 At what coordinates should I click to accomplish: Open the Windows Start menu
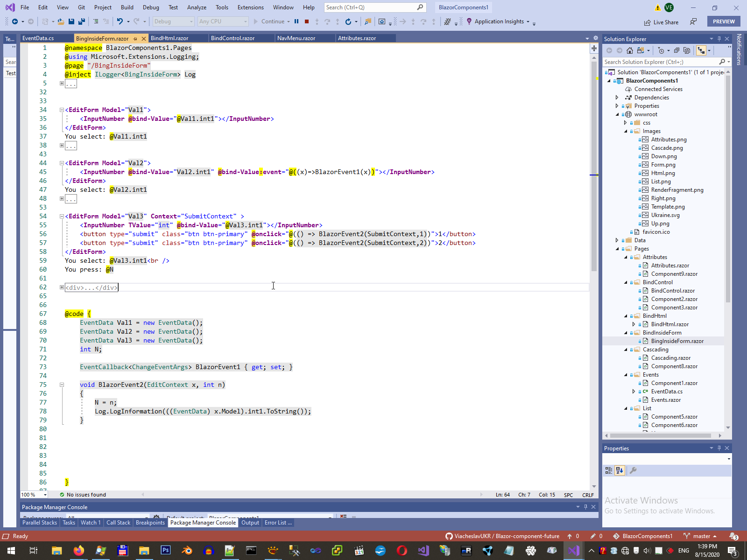11,551
